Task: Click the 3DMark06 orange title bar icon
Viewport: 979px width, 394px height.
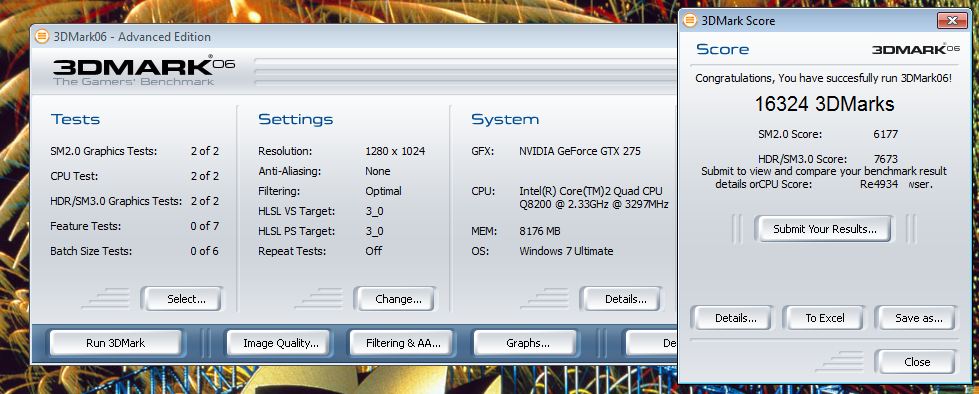Action: (41, 37)
